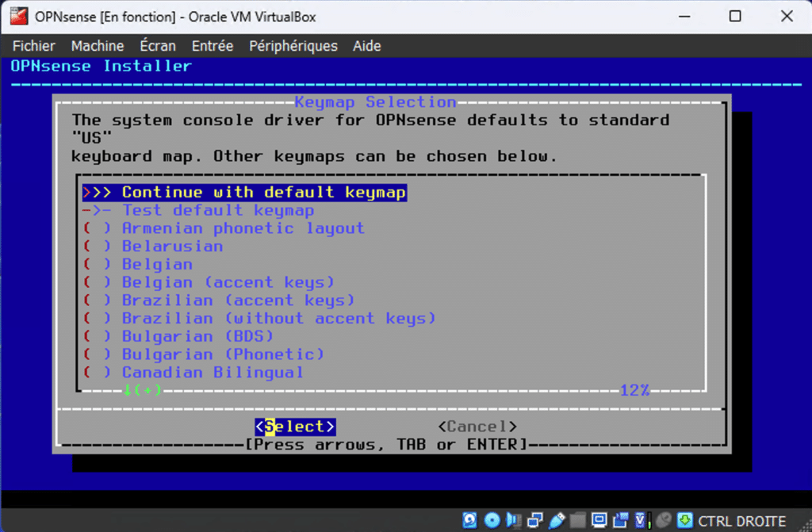
Task: Click the recording status icon
Action: (620, 520)
